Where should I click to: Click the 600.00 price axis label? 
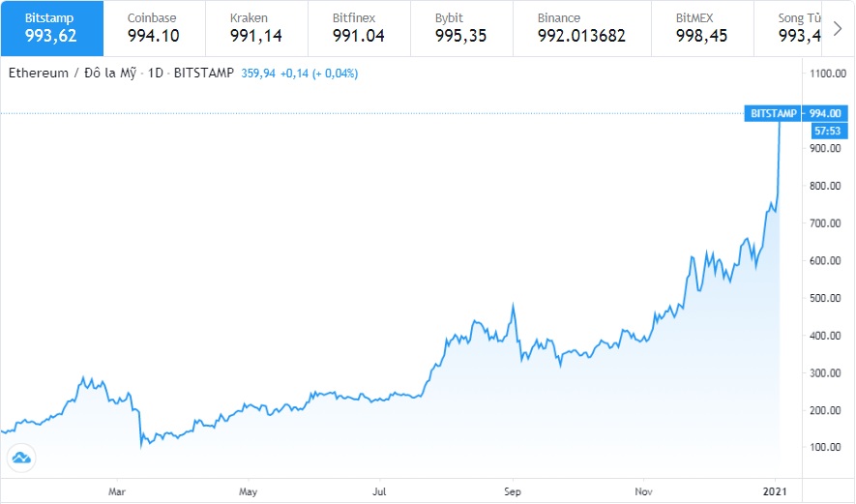pos(825,260)
